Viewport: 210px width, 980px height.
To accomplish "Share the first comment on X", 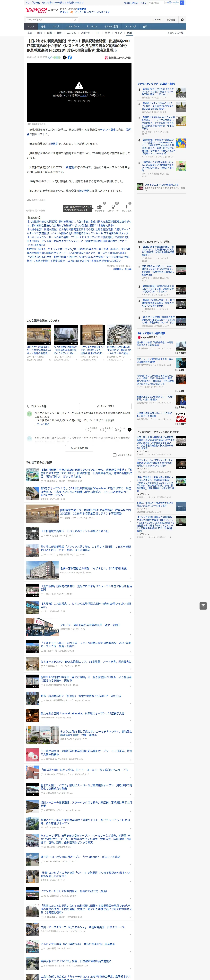I will tap(130, 430).
